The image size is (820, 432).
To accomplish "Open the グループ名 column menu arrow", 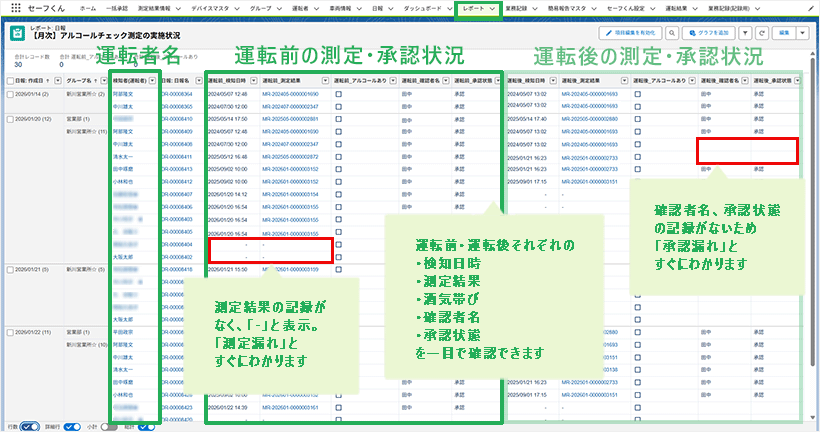I will click(x=104, y=81).
